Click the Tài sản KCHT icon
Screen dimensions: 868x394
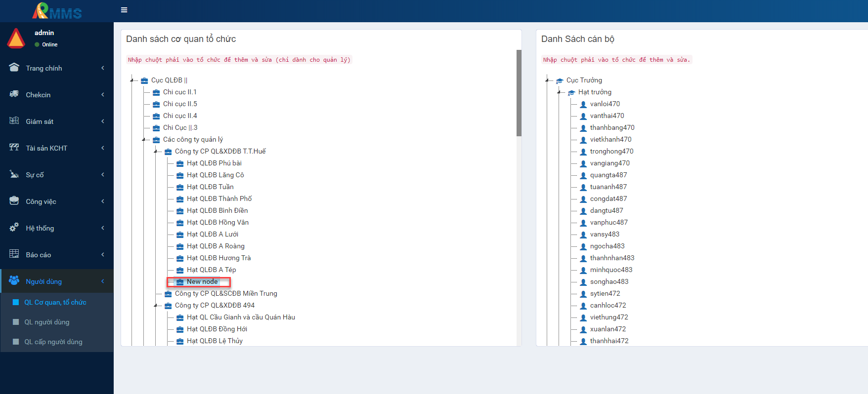(14, 148)
